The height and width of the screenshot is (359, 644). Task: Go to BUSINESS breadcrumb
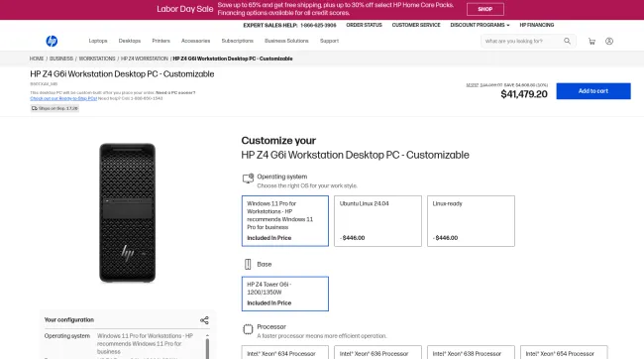[61, 59]
